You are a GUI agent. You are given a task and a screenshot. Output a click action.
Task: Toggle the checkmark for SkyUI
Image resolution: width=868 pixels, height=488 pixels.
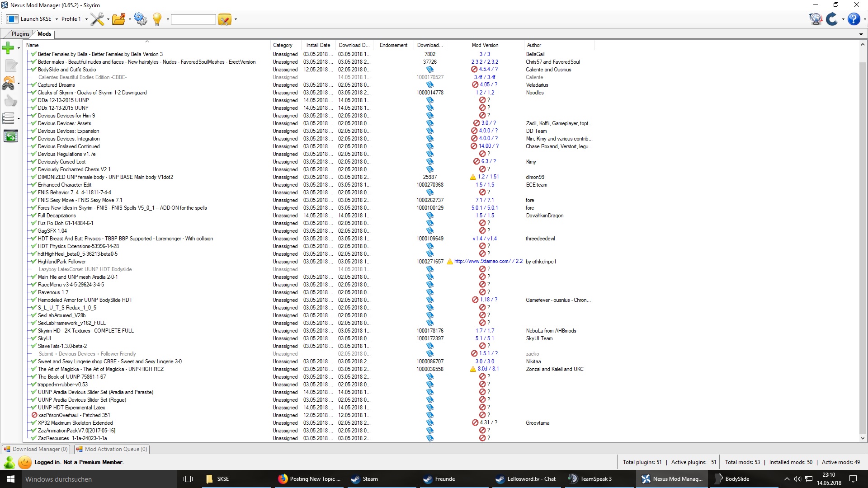click(34, 338)
